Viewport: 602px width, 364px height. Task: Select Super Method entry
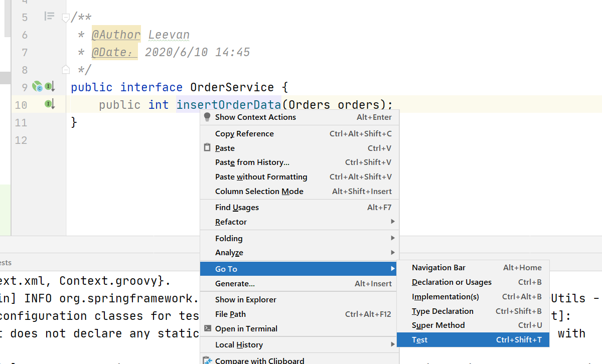(473, 325)
